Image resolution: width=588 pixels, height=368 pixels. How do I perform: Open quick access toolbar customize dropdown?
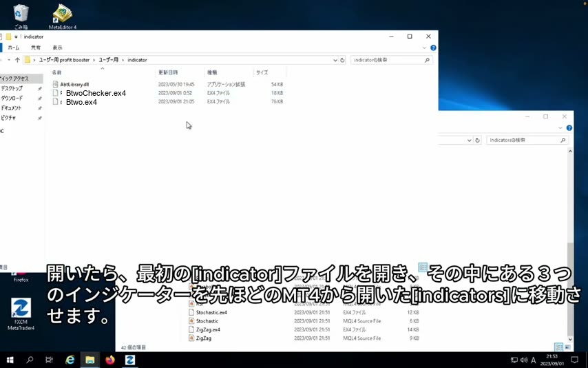point(16,37)
